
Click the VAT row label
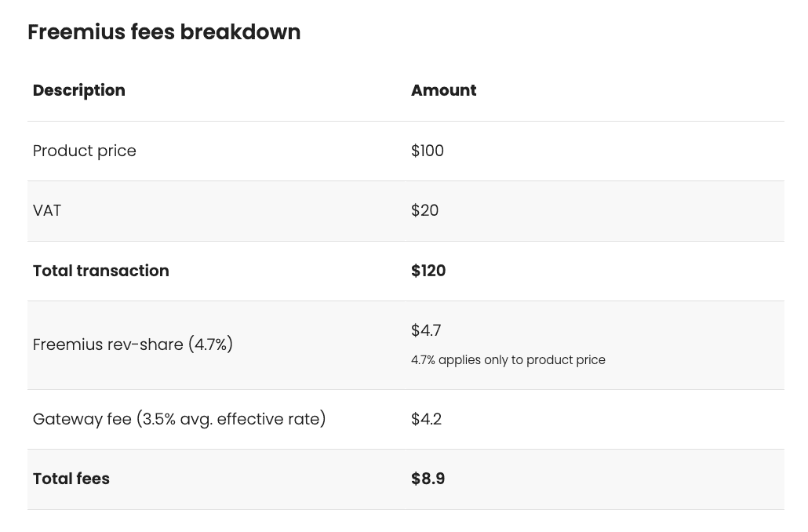pyautogui.click(x=47, y=210)
